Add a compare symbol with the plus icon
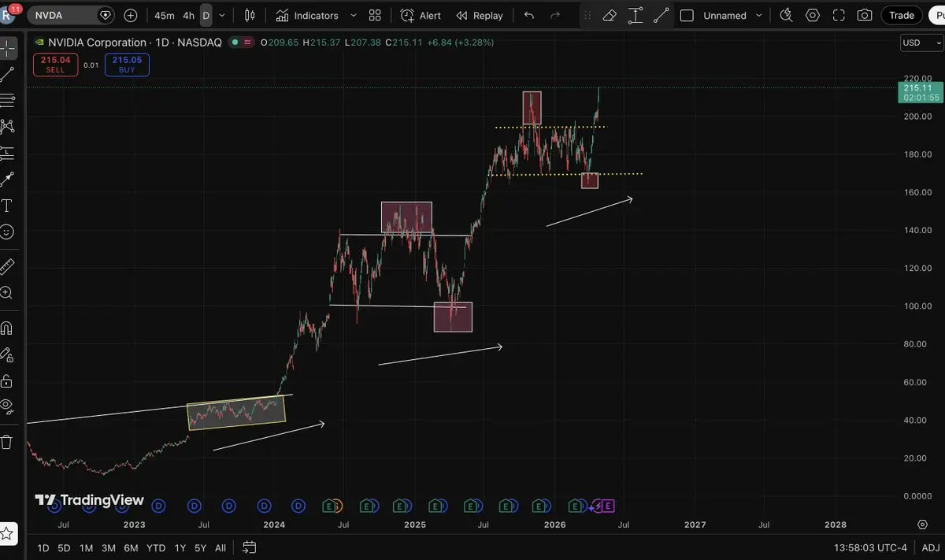Screen dimensions: 945x560 point(131,15)
